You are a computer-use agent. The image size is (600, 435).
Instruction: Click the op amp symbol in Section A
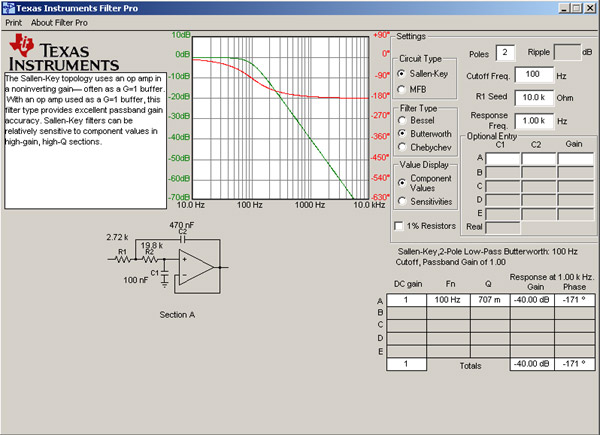[x=196, y=267]
